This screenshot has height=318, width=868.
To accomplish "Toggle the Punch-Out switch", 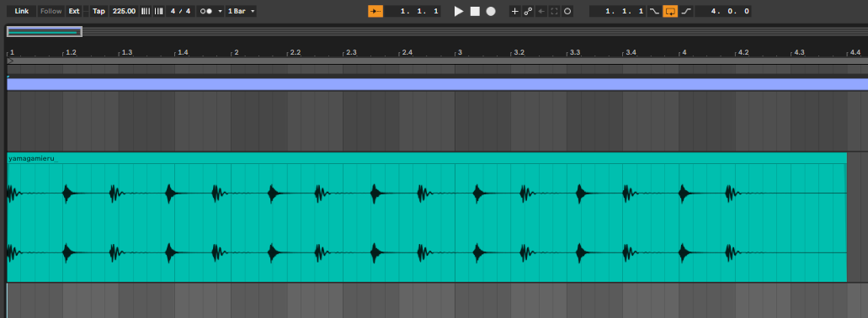I will tap(686, 11).
